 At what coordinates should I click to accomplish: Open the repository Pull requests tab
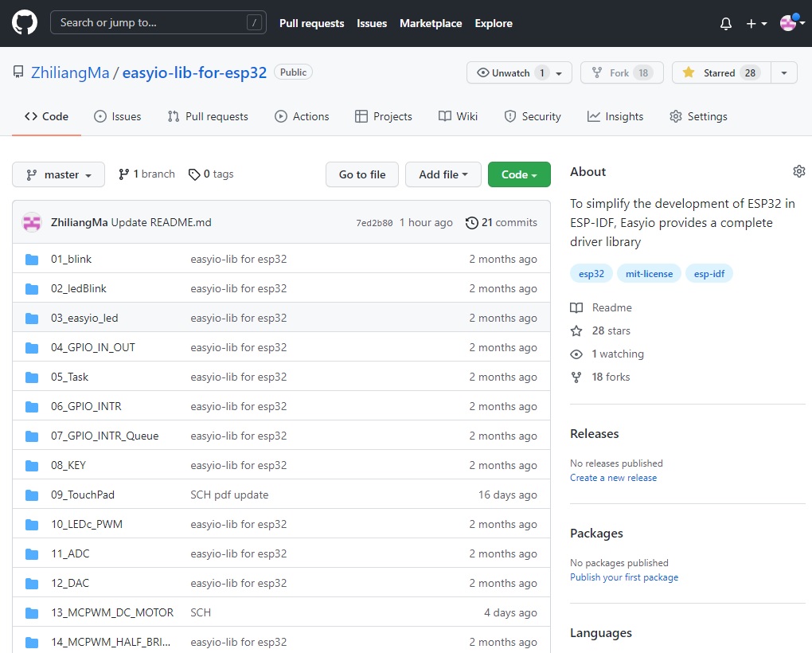[208, 116]
